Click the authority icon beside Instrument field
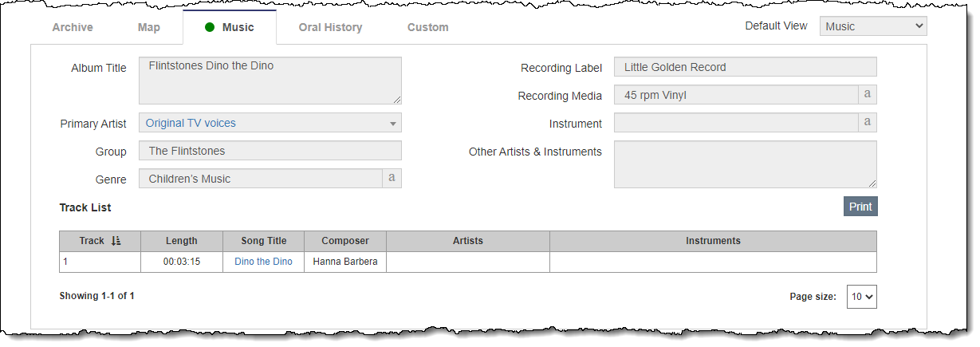 (868, 123)
